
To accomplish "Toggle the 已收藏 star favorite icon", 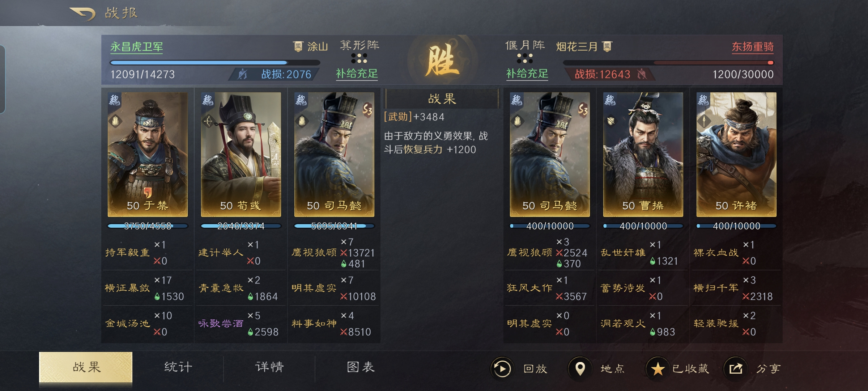I will pyautogui.click(x=658, y=369).
